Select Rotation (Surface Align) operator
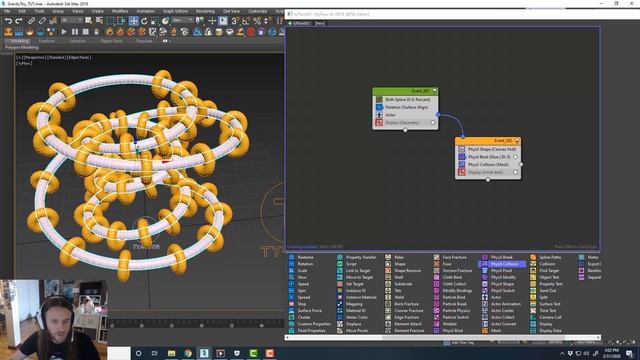 405,107
